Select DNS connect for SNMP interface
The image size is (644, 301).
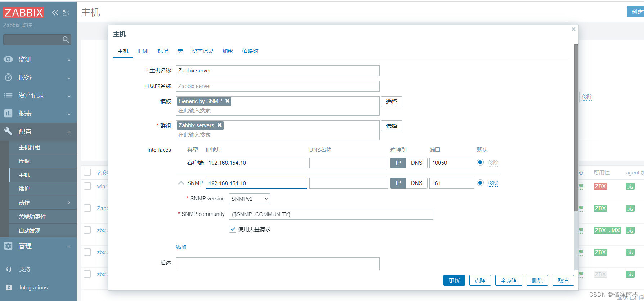tap(416, 183)
